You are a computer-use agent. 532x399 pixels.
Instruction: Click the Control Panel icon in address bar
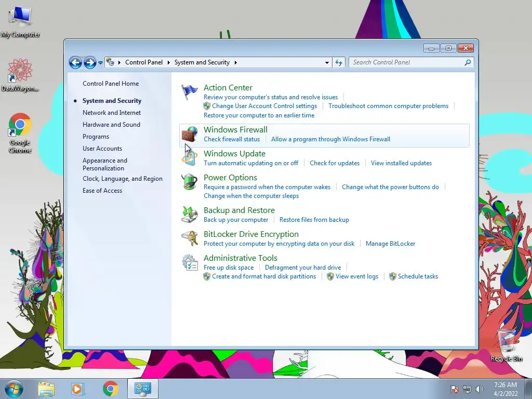coord(110,62)
